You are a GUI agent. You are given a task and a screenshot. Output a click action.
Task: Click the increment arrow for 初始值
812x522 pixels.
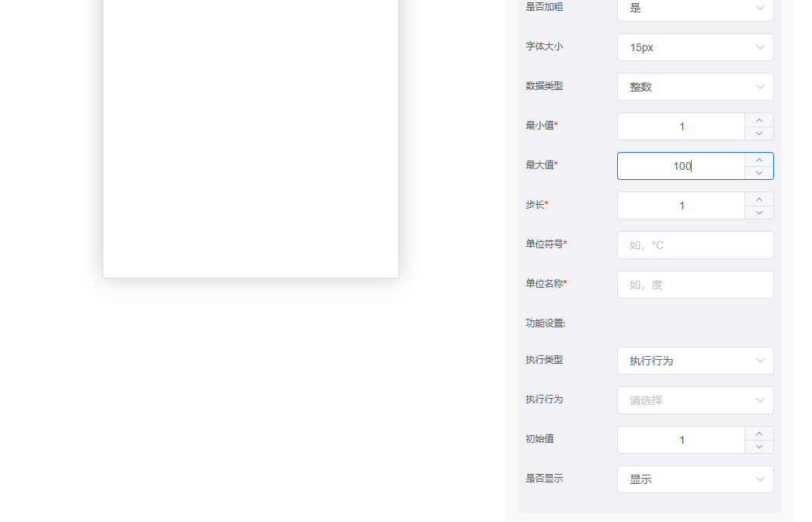click(758, 433)
